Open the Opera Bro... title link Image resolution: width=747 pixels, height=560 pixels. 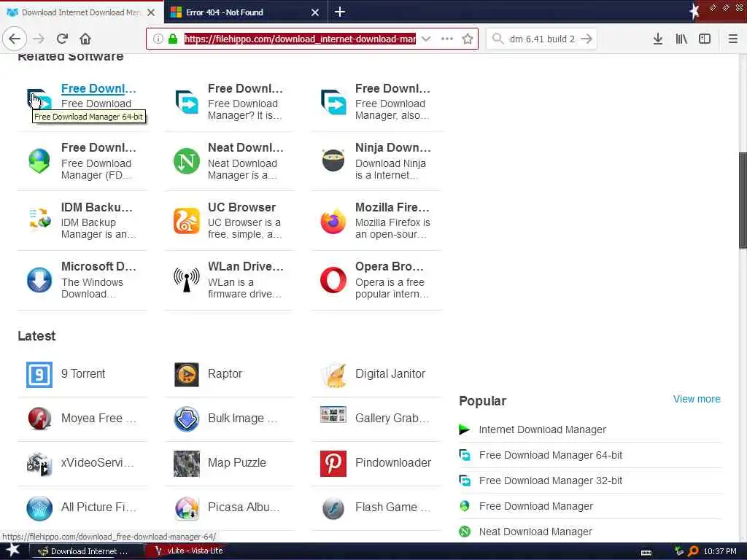tap(389, 266)
